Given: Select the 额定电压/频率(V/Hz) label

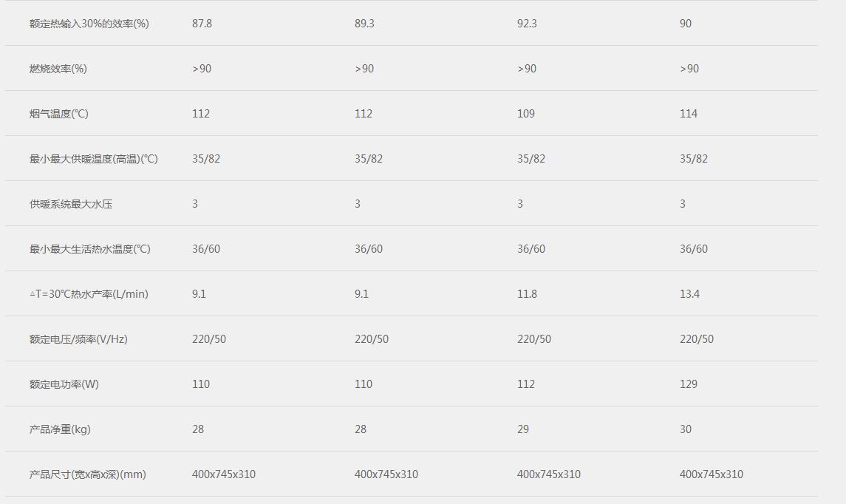Looking at the screenshot, I should click(78, 339).
